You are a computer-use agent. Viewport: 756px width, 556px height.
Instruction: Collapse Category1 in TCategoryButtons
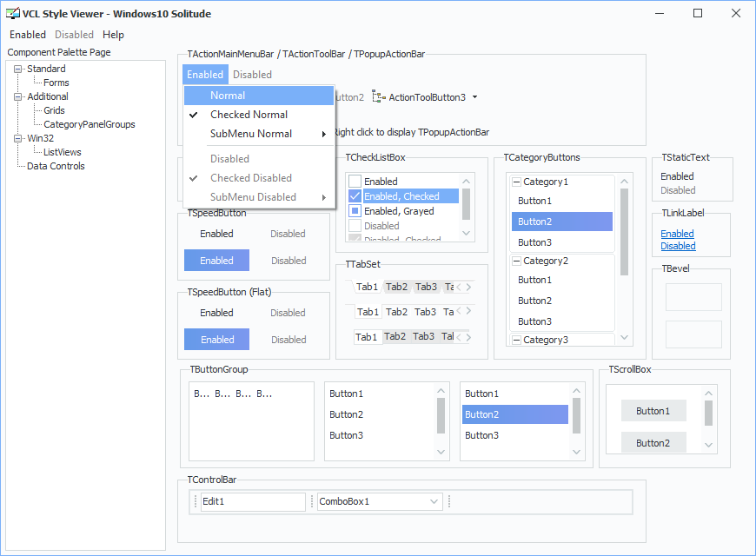[516, 182]
